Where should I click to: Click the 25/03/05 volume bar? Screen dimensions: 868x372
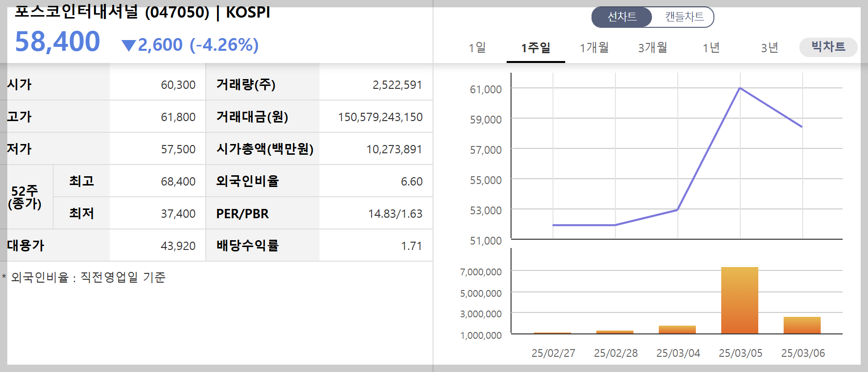(740, 300)
